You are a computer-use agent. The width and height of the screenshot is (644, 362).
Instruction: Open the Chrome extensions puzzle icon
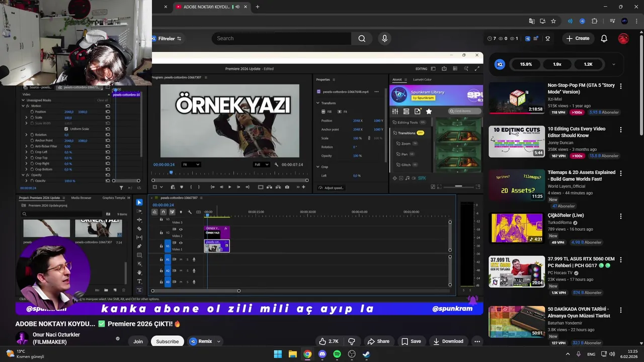(x=595, y=21)
